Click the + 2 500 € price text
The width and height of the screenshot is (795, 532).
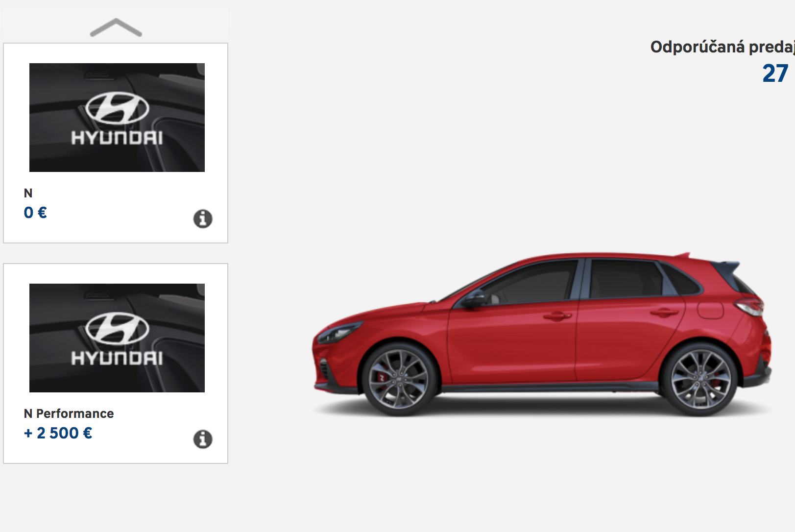58,433
